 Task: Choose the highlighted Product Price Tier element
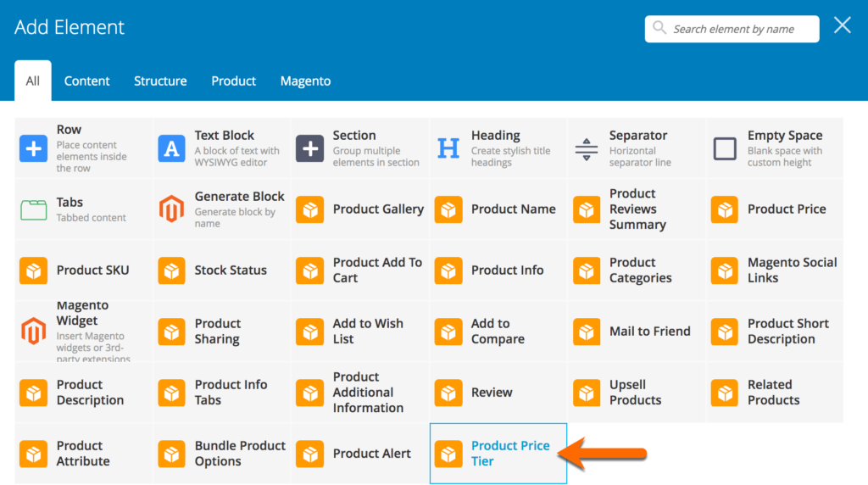[498, 454]
